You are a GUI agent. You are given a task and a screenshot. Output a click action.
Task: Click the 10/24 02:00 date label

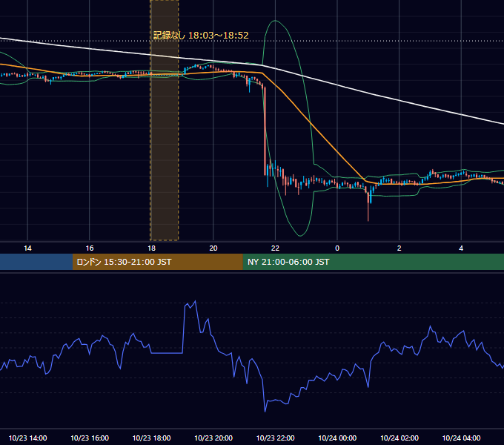(x=399, y=438)
